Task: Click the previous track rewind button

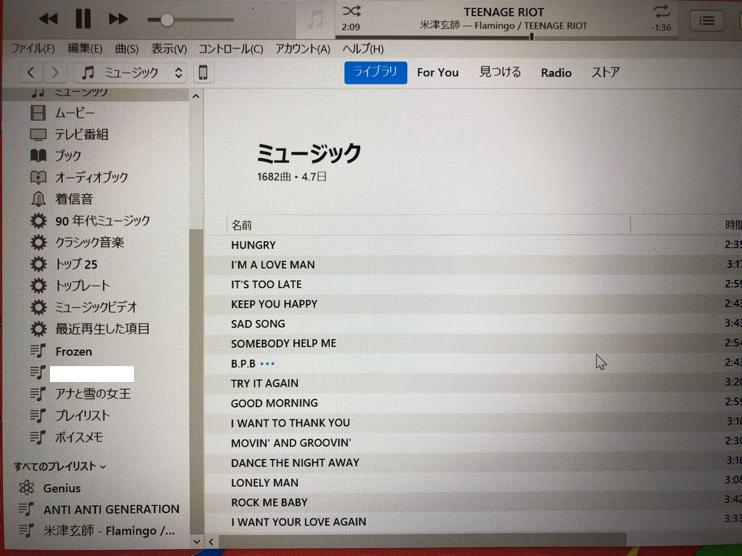Action: point(48,19)
